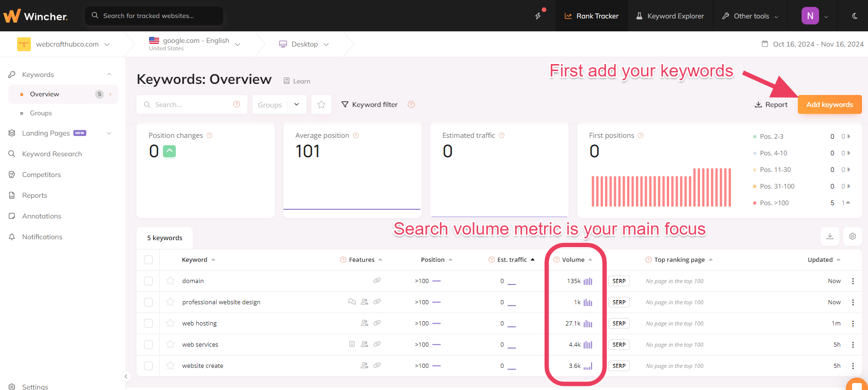This screenshot has height=390, width=868.
Task: Check the web services row
Action: tap(148, 344)
